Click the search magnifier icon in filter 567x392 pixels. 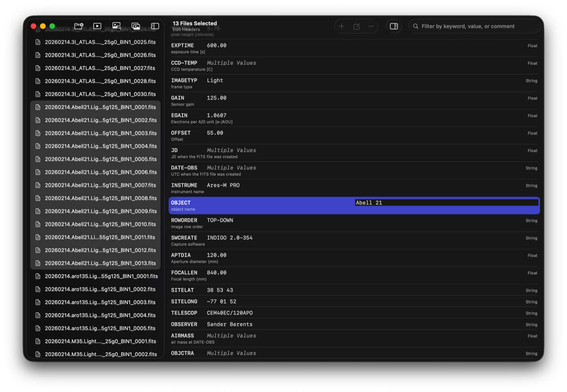(x=416, y=26)
